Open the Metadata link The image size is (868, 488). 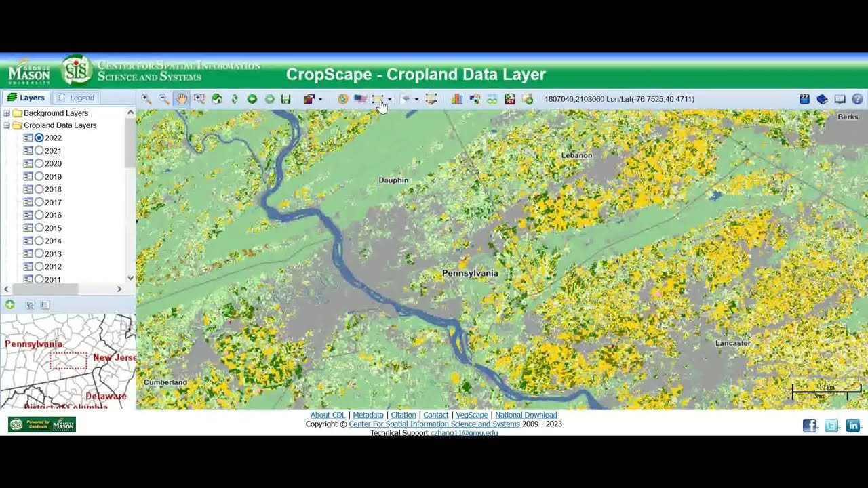click(x=368, y=415)
